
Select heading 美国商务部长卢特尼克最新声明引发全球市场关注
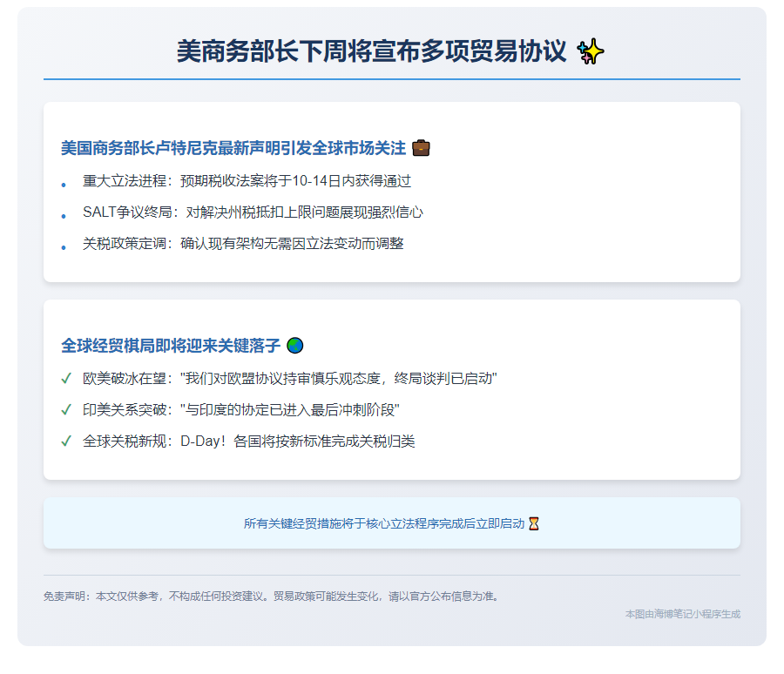click(233, 148)
